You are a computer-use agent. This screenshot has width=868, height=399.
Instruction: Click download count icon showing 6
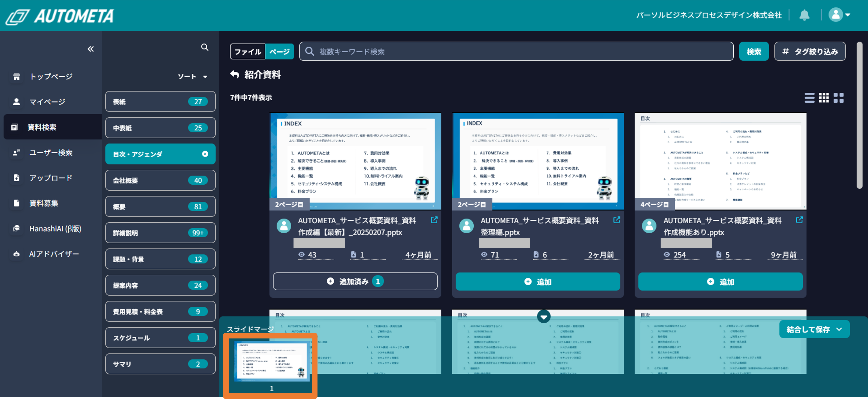[x=536, y=255]
